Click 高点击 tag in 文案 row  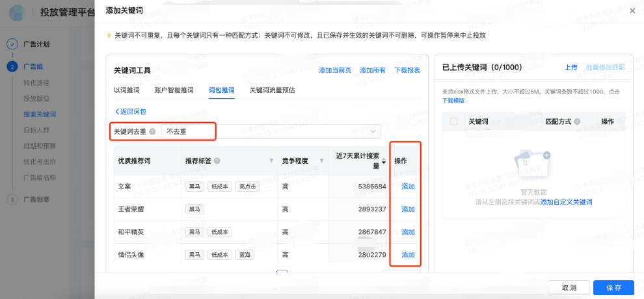coord(248,187)
